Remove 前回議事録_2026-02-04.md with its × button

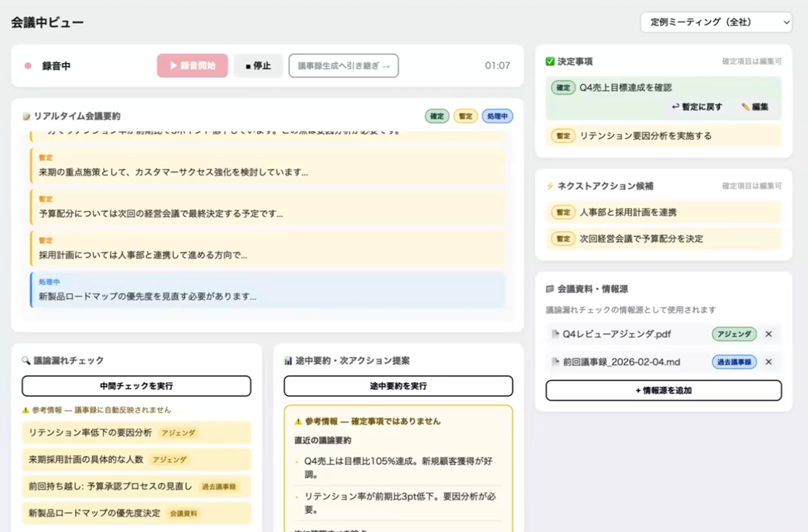768,362
